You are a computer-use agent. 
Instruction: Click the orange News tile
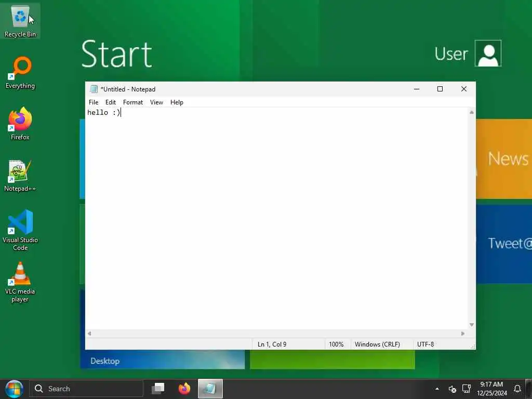click(x=504, y=159)
